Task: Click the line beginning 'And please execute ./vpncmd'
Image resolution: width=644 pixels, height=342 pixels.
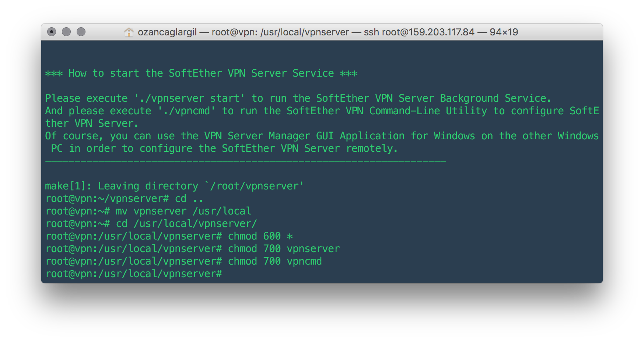Action: click(x=322, y=111)
